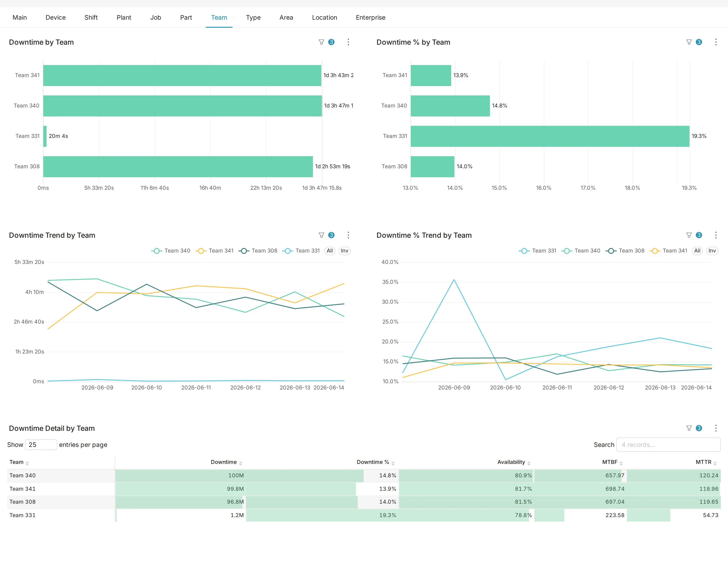
Task: Click the 54.73 MTTR value for Team 331
Action: 711,515
